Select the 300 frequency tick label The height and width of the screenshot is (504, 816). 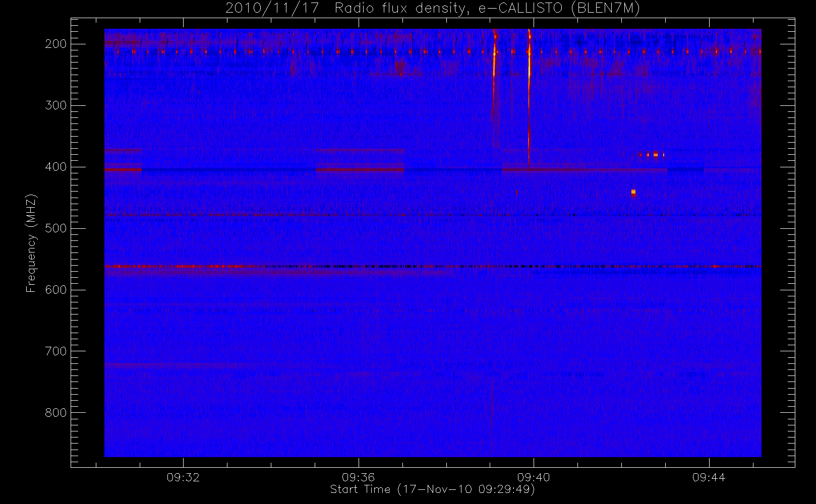[56, 105]
